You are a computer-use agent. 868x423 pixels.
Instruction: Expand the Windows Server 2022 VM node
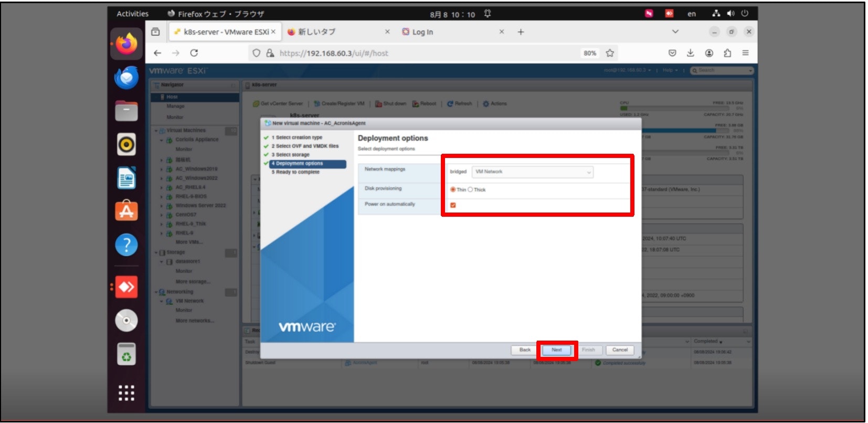click(x=162, y=206)
